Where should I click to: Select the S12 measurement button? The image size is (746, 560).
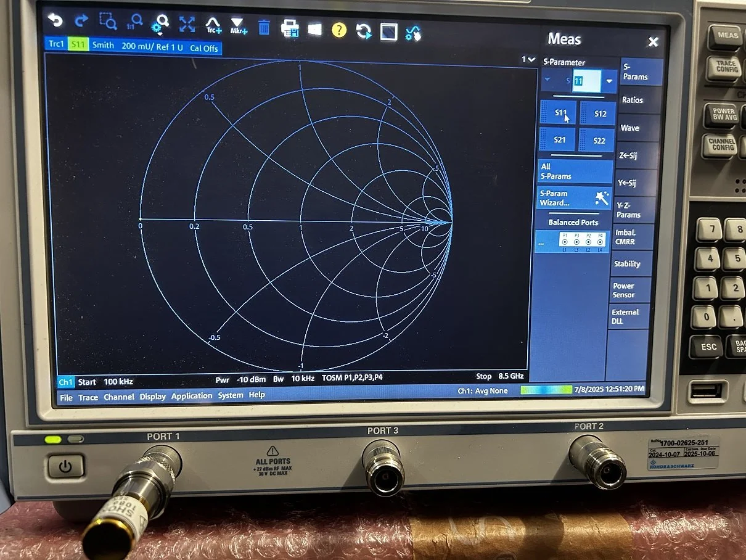[597, 114]
